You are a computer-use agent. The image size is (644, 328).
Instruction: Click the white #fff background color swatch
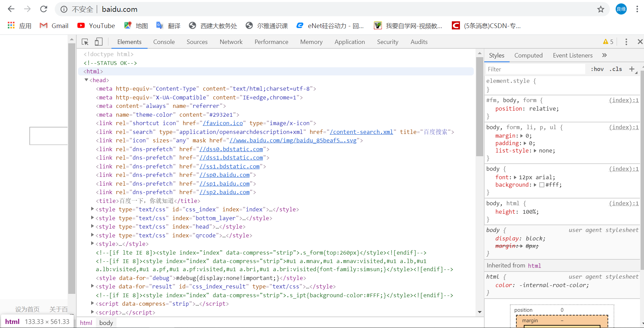click(542, 185)
